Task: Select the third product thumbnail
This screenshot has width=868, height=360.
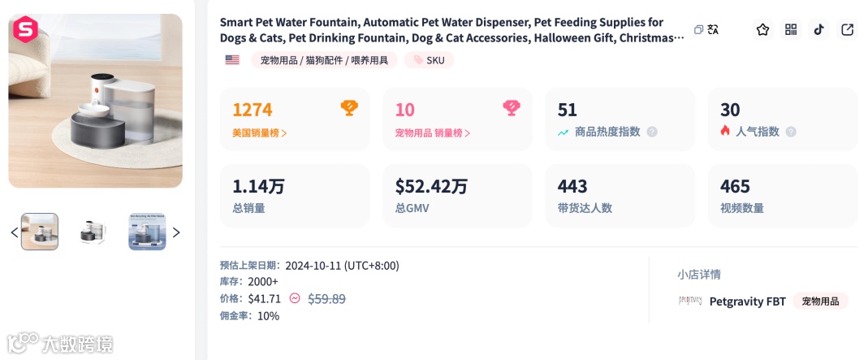Action: coord(147,232)
